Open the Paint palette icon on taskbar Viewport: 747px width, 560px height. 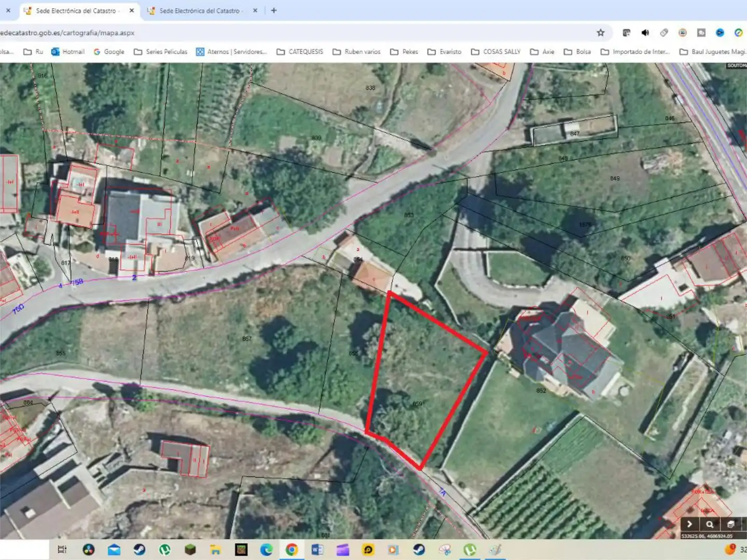point(495,550)
